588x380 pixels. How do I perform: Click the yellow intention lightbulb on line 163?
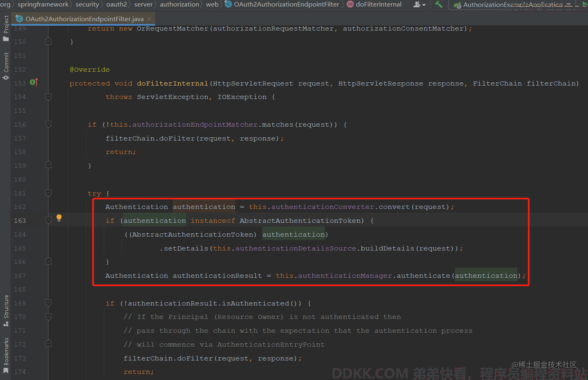coord(59,217)
